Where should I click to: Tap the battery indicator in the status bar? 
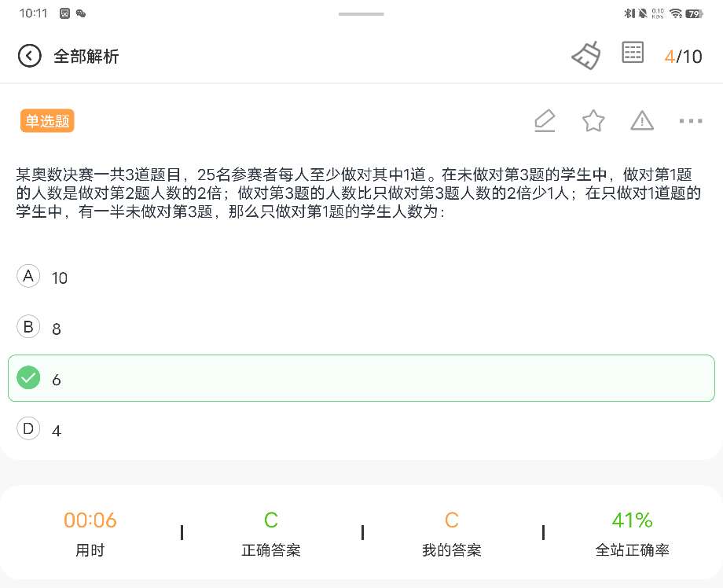click(694, 14)
